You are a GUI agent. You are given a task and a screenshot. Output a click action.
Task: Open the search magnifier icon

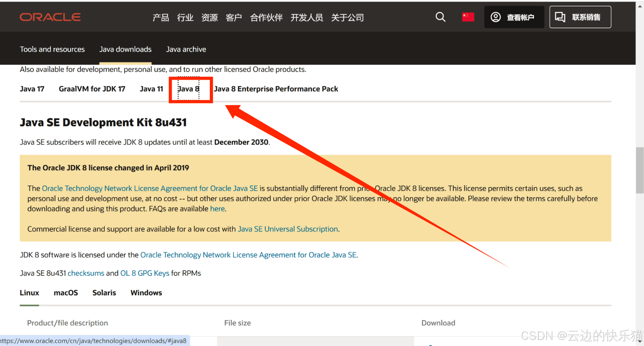(440, 17)
